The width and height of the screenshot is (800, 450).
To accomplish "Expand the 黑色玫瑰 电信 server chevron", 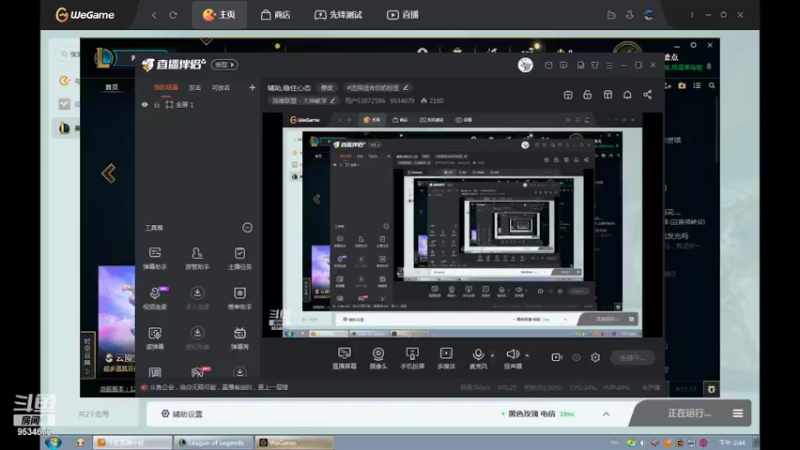I will pos(606,414).
